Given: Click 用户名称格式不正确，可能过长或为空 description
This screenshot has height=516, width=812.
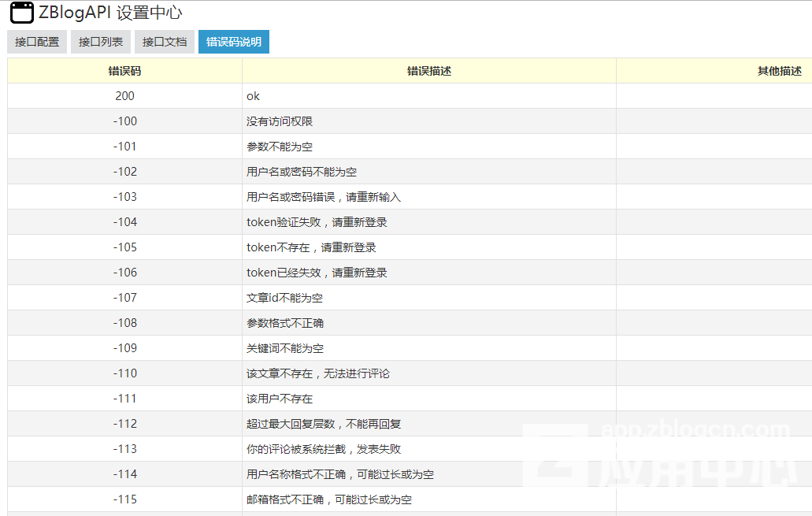Looking at the screenshot, I should 340,474.
